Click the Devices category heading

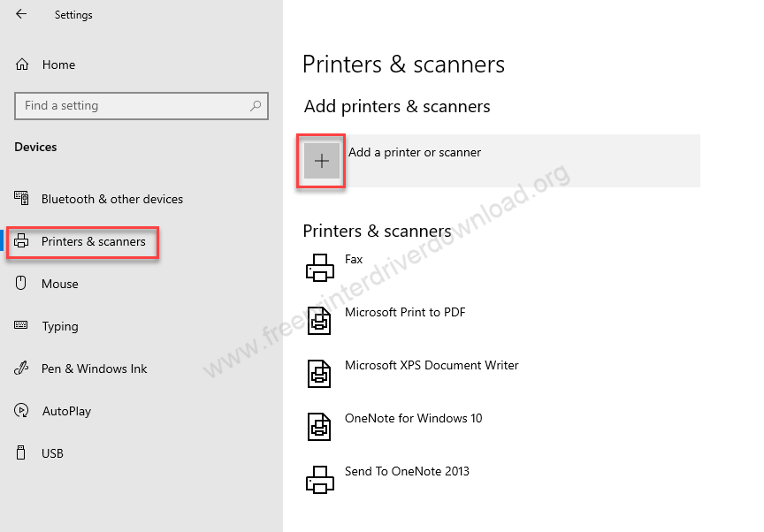coord(35,147)
